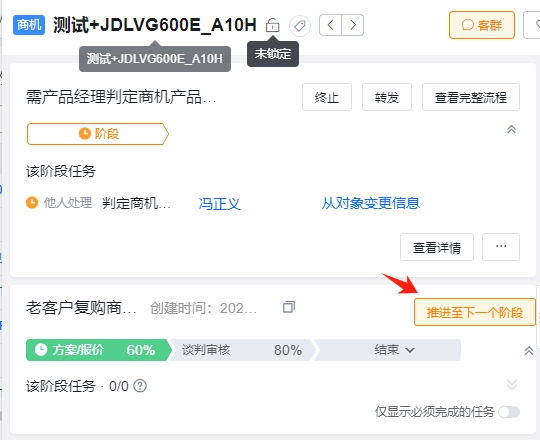Viewport: 540px width, 440px height.
Task: Expand the stage tasks list chevron
Action: (512, 385)
